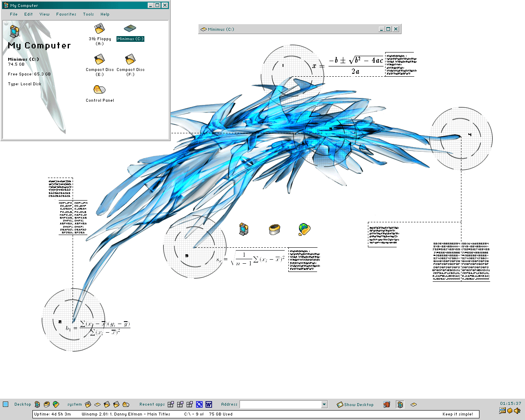Image resolution: width=525 pixels, height=420 pixels.
Task: Click the 'Minimus (C:)' window title text
Action: (221, 29)
